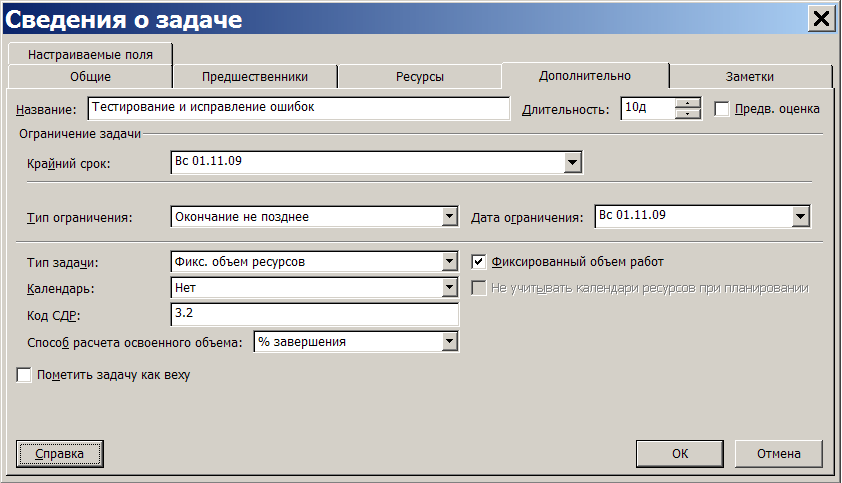Enable the Предв. оценка checkbox
This screenshot has width=842, height=483.
point(722,109)
